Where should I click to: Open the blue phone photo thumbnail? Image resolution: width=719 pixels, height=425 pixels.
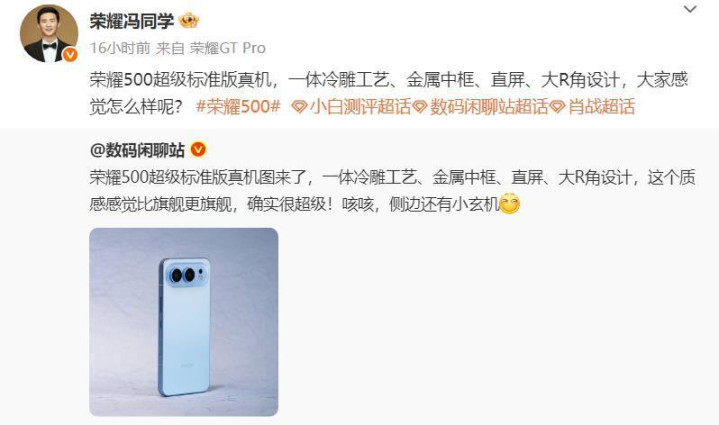[x=184, y=322]
